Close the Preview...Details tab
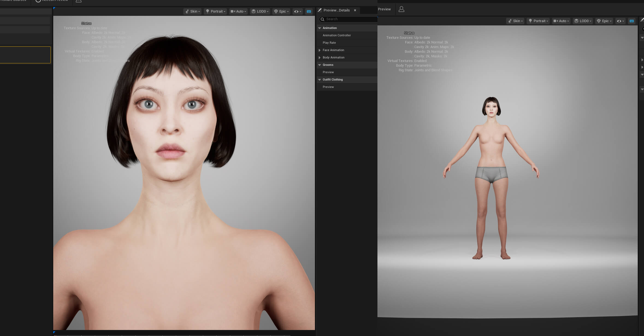The image size is (644, 336). click(x=355, y=10)
